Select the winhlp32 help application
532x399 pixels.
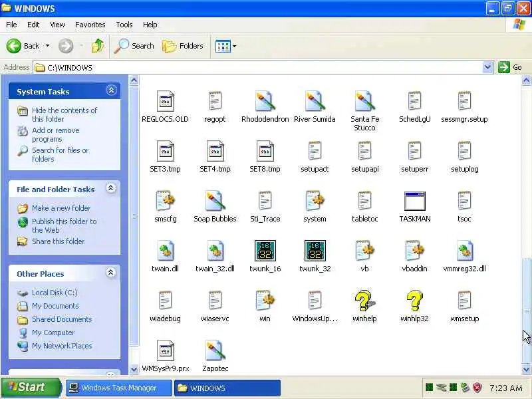pyautogui.click(x=414, y=301)
